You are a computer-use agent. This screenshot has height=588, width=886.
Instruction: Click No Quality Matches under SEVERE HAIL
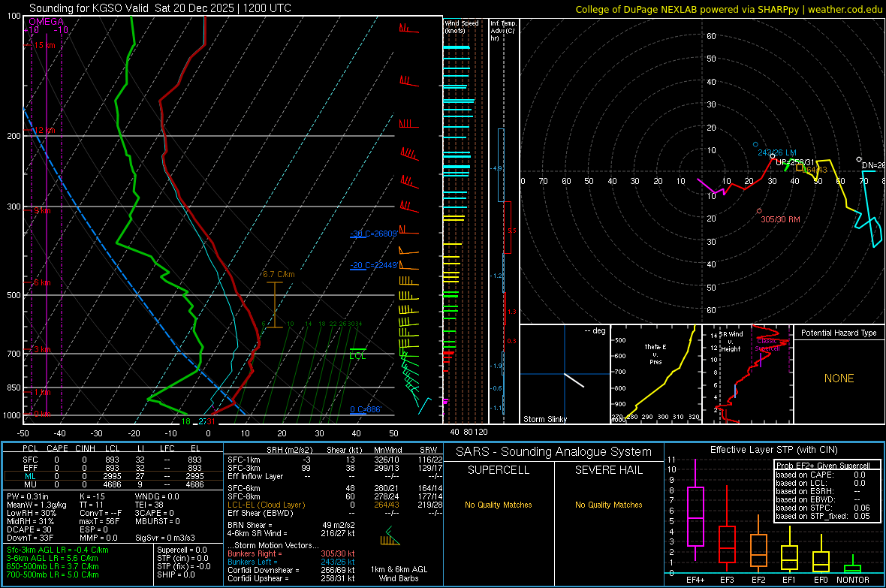608,505
